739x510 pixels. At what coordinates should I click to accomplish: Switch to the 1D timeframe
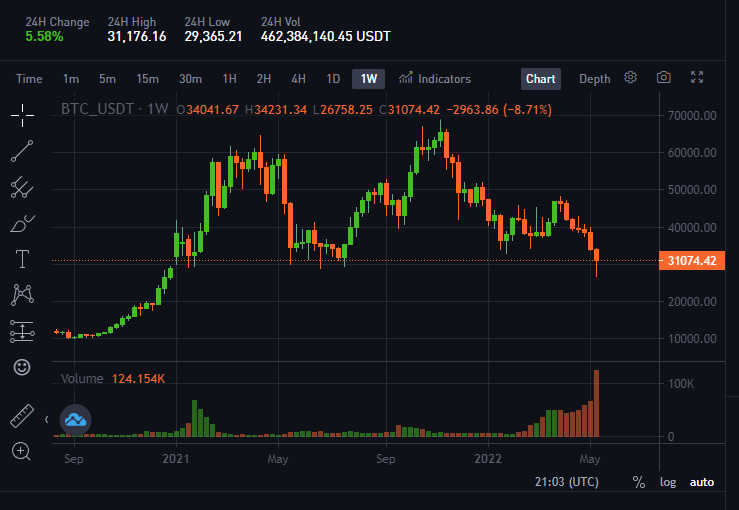tap(333, 79)
